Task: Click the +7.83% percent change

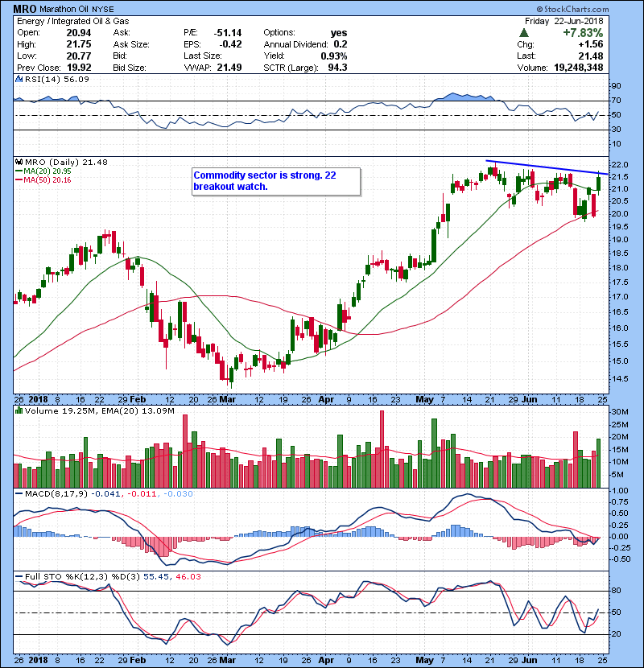Action: coord(583,33)
